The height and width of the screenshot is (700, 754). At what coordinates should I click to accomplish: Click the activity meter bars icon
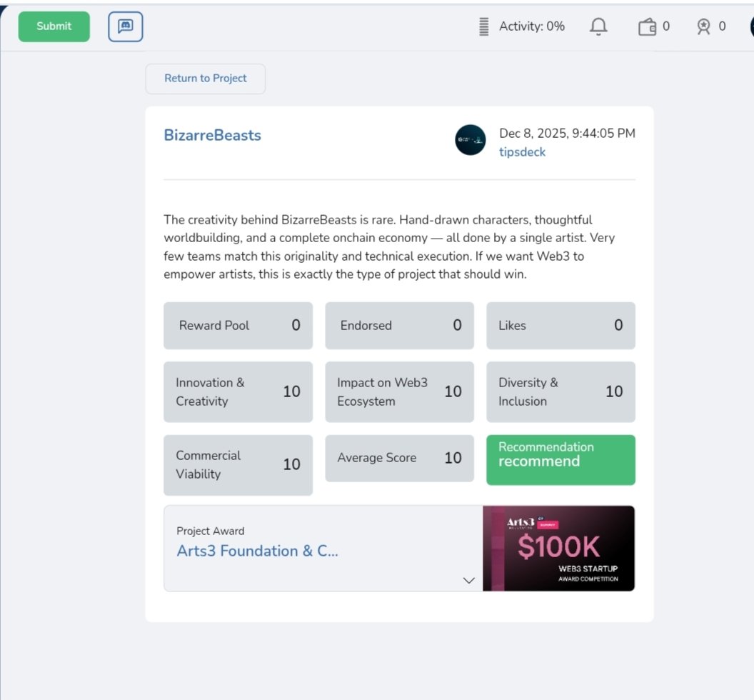(x=484, y=26)
